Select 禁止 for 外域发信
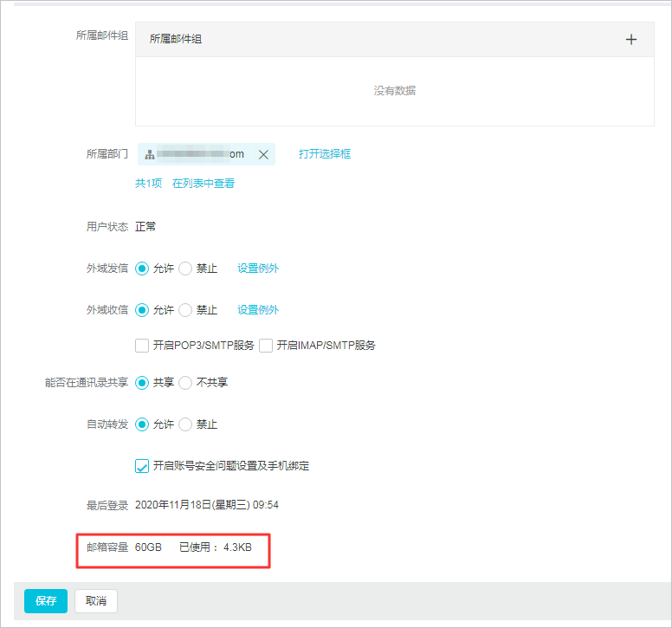672x628 pixels. point(185,269)
